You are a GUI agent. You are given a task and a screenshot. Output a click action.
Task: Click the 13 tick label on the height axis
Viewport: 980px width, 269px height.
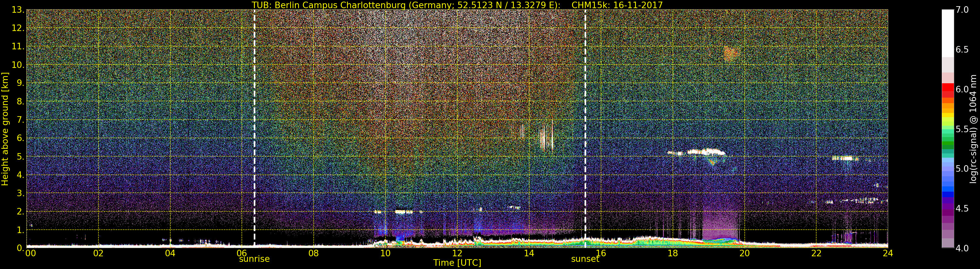point(18,10)
